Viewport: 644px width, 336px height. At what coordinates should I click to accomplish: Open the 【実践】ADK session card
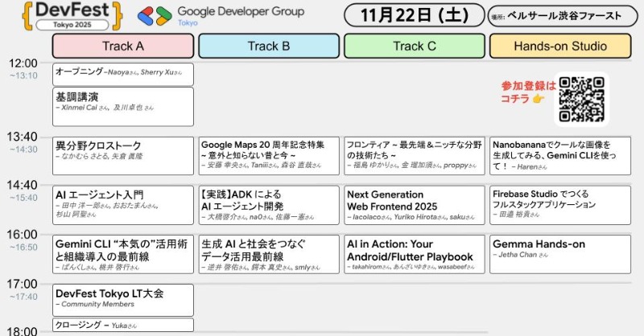pyautogui.click(x=269, y=205)
